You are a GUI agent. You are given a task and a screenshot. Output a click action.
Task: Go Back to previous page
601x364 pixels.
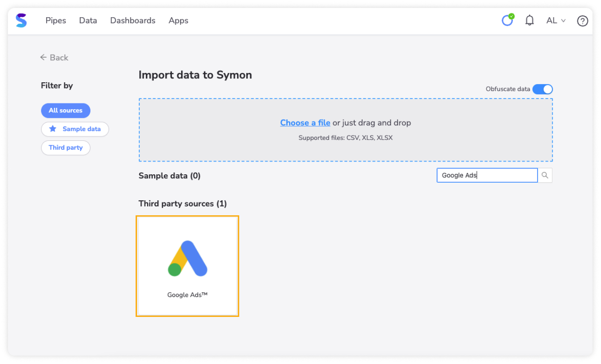[x=54, y=58]
